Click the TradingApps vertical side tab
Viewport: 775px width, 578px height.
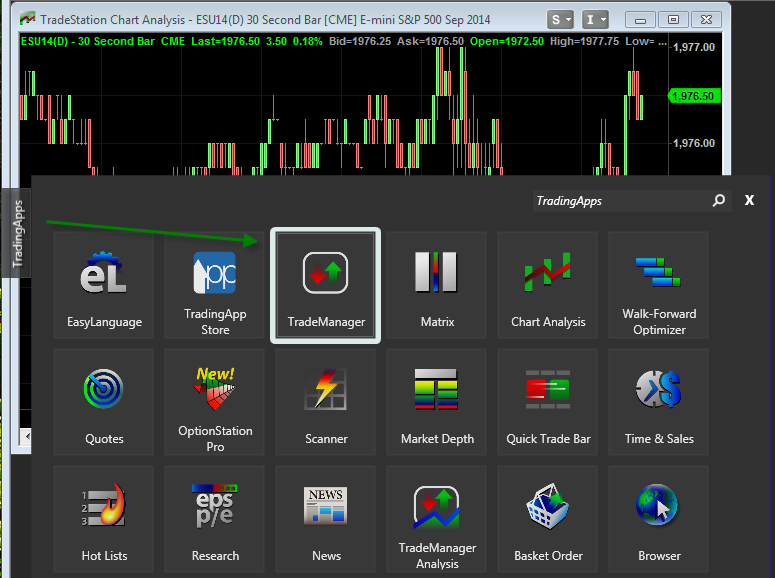pos(17,232)
